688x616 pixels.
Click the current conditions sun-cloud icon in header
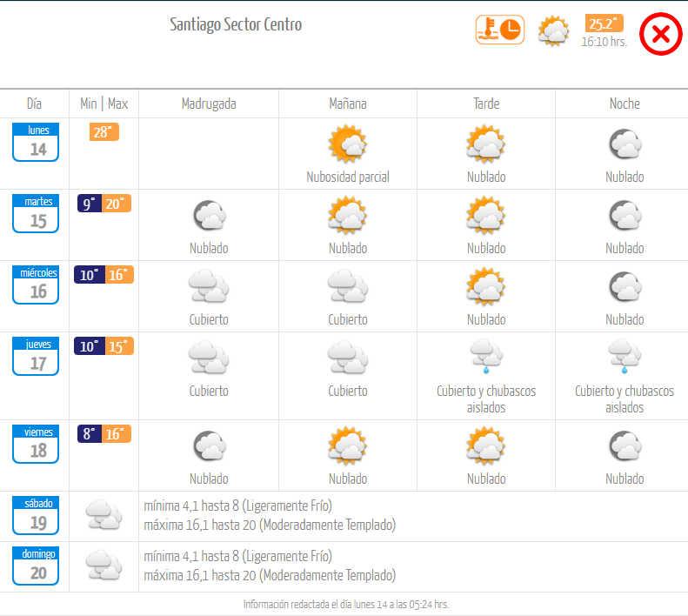(553, 30)
